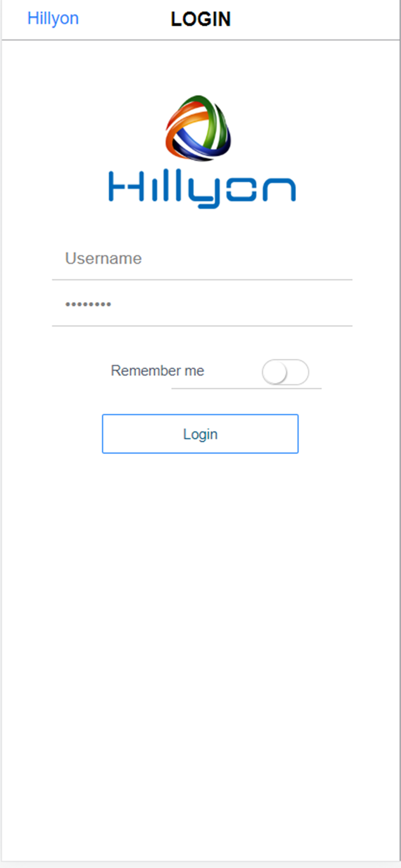The width and height of the screenshot is (401, 868).
Task: Focus the Username input field
Action: pyautogui.click(x=202, y=259)
